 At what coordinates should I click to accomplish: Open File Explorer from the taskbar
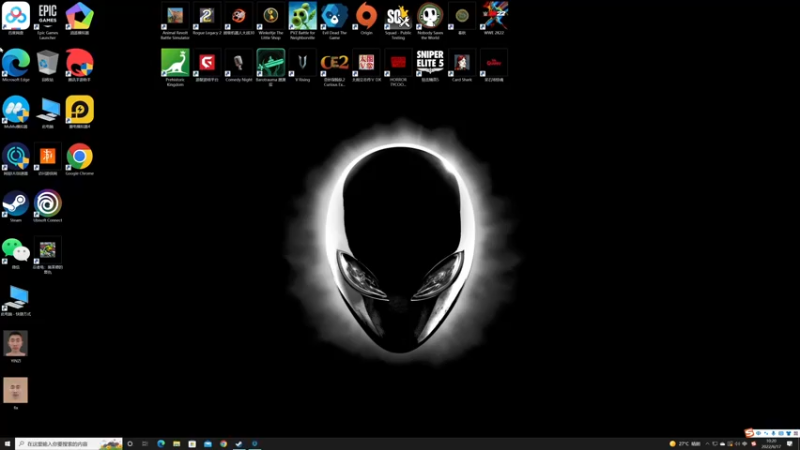(x=177, y=444)
